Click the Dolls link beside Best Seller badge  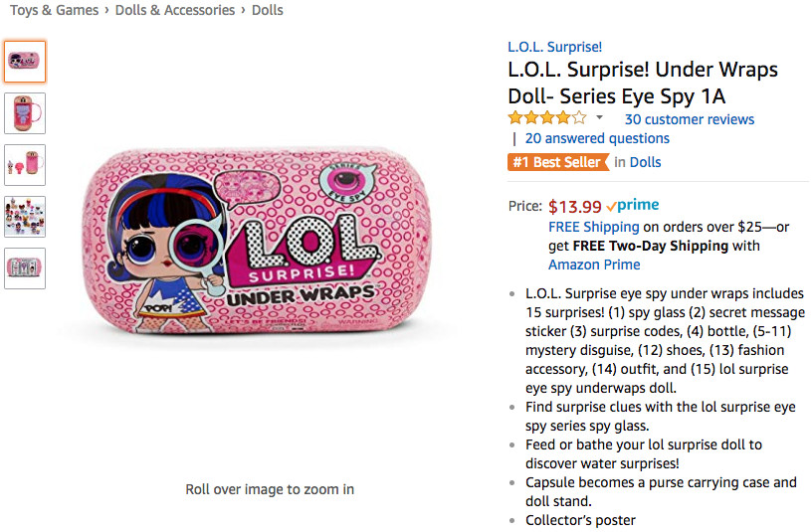646,162
